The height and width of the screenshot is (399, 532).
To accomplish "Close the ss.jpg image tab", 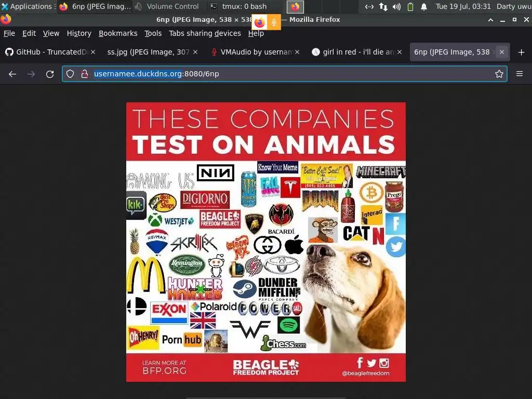I will point(195,52).
